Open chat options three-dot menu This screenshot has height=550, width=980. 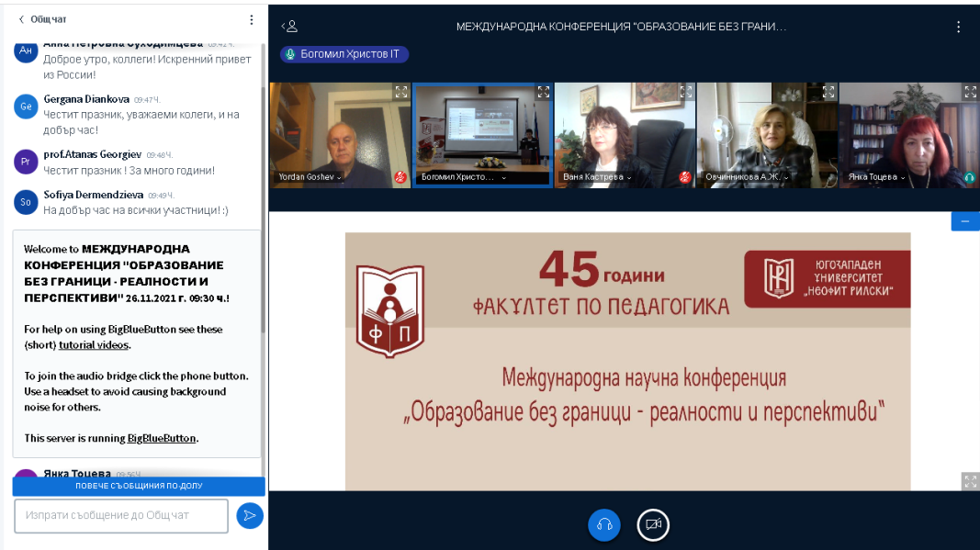[x=252, y=20]
